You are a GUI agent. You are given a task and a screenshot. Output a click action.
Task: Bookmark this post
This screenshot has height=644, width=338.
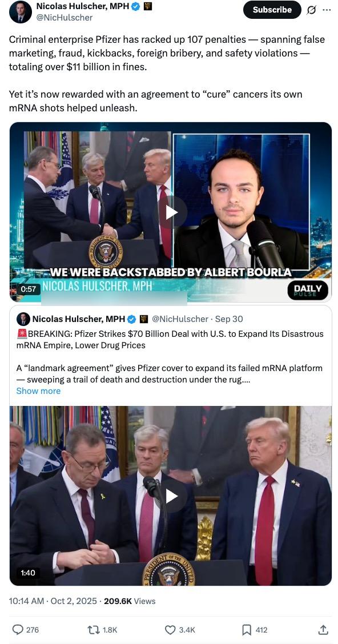[247, 629]
